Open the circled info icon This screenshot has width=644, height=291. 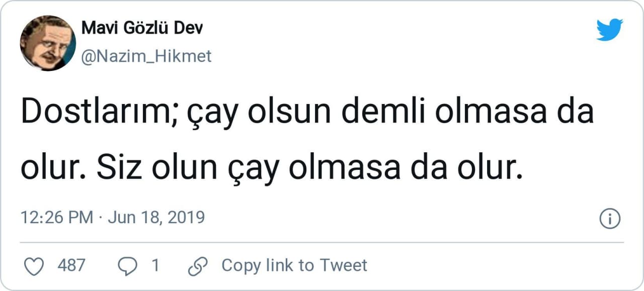point(610,219)
